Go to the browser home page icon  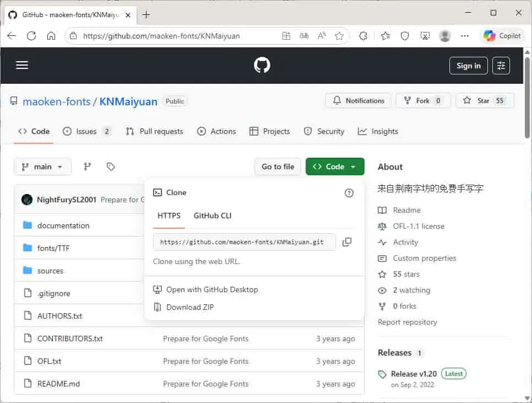click(x=51, y=36)
